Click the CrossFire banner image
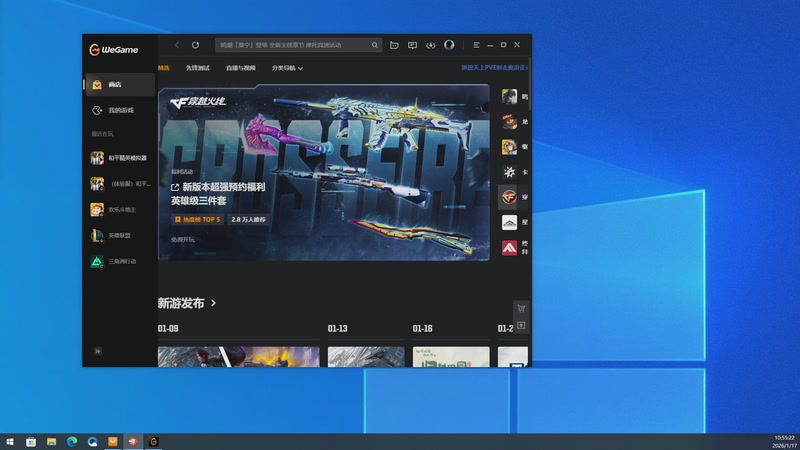Viewport: 800px width, 450px height. [x=323, y=172]
